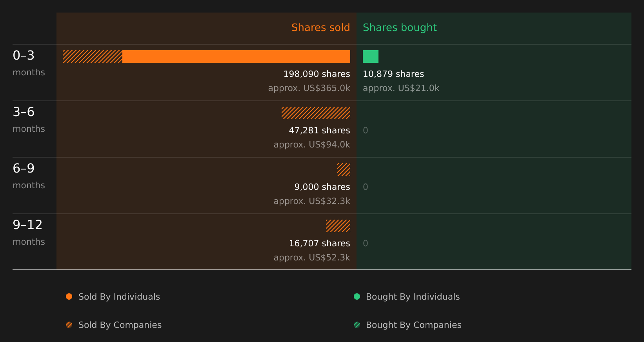Image resolution: width=644 pixels, height=342 pixels.
Task: Click the Sold By Individuals legend label
Action: 119,297
